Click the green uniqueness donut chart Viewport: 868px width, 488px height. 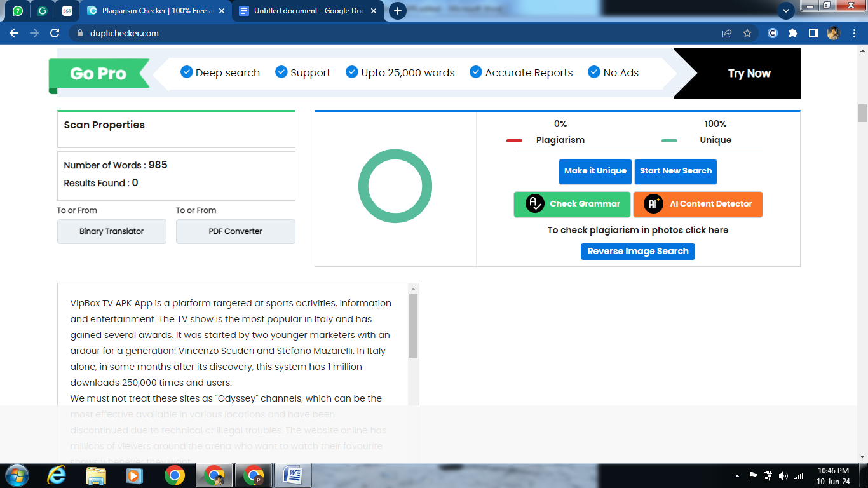(x=395, y=186)
